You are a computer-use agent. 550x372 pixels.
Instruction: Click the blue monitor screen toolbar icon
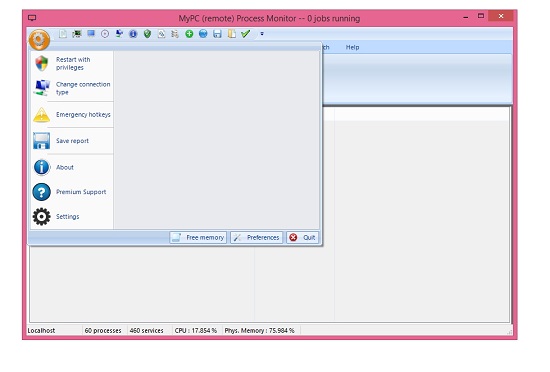click(91, 34)
